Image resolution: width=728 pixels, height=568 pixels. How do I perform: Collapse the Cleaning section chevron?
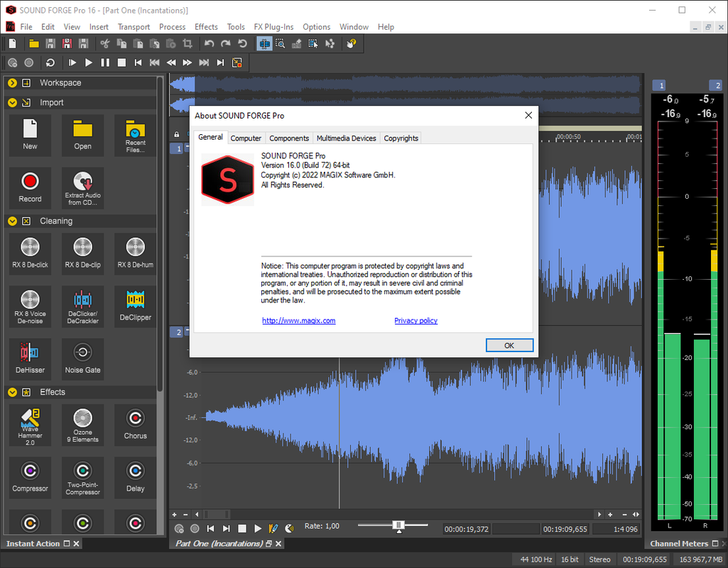pos(13,222)
